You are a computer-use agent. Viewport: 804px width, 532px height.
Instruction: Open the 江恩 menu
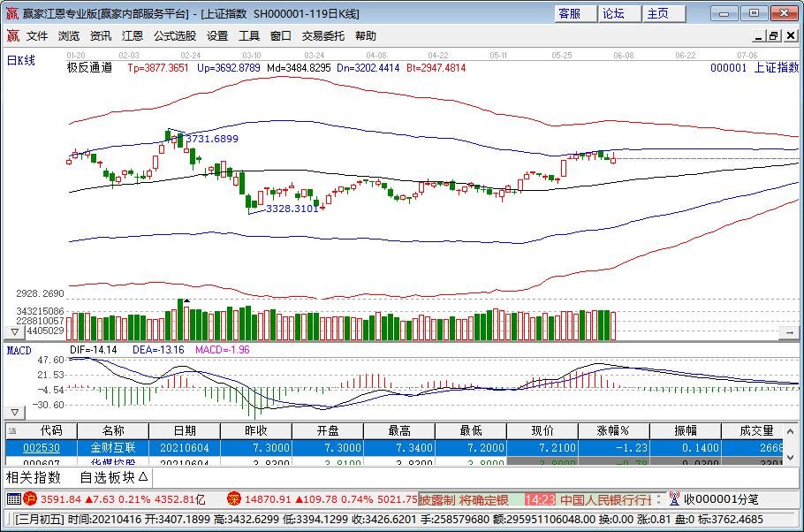133,36
